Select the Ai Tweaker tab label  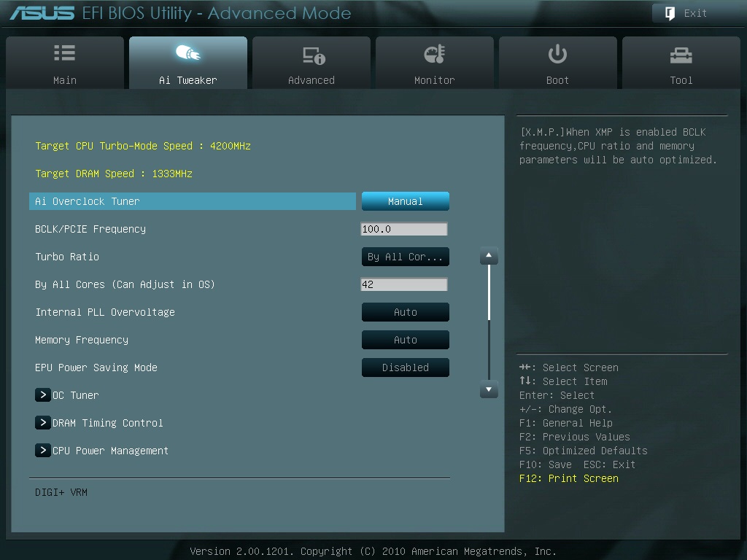(187, 80)
